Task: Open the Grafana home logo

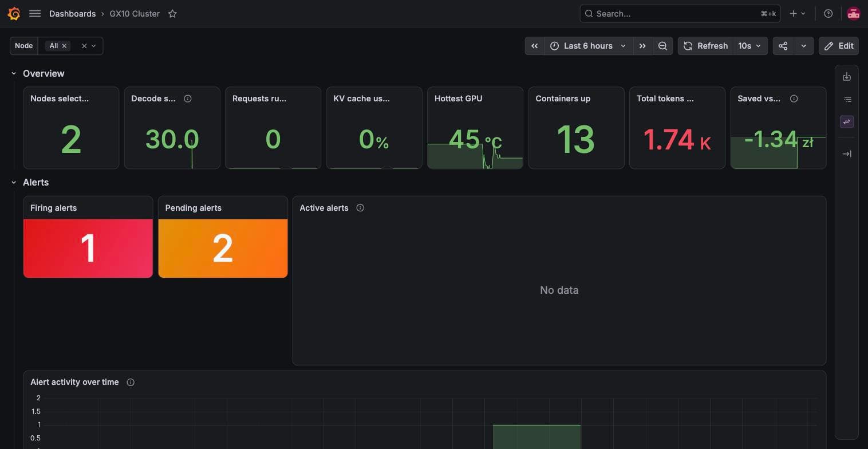Action: click(14, 14)
